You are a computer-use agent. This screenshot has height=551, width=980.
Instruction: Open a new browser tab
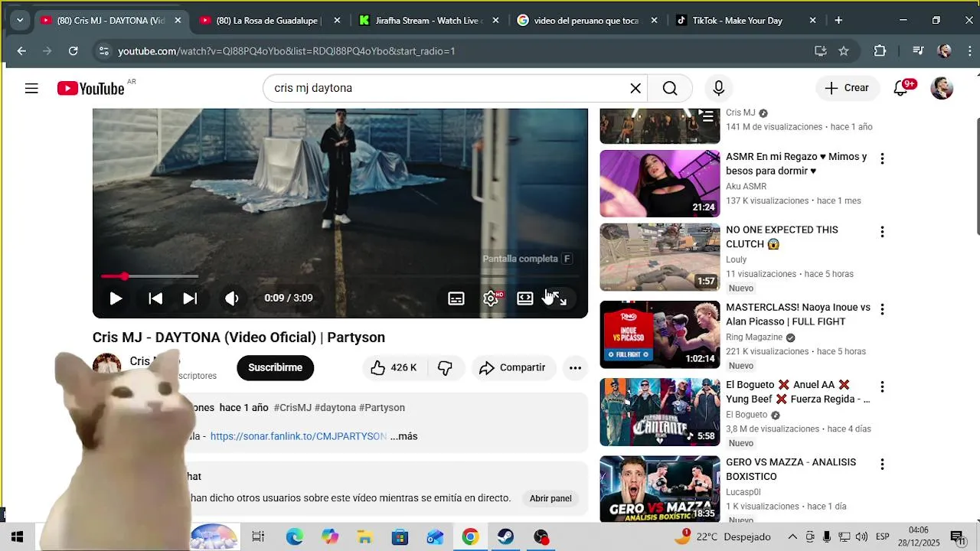[x=838, y=21]
